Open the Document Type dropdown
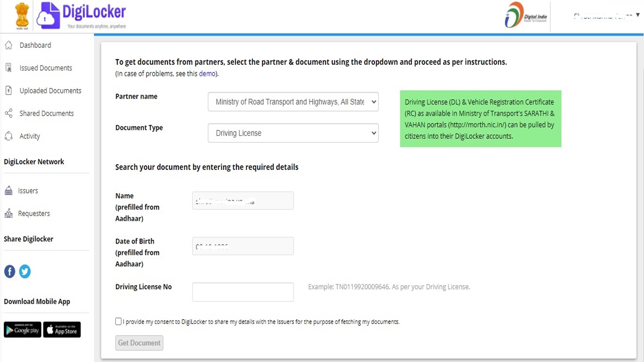The height and width of the screenshot is (362, 644). [x=293, y=133]
